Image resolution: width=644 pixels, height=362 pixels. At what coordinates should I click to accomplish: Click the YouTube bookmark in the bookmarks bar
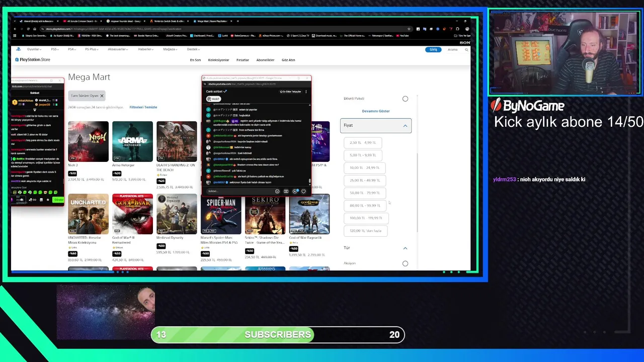402,36
